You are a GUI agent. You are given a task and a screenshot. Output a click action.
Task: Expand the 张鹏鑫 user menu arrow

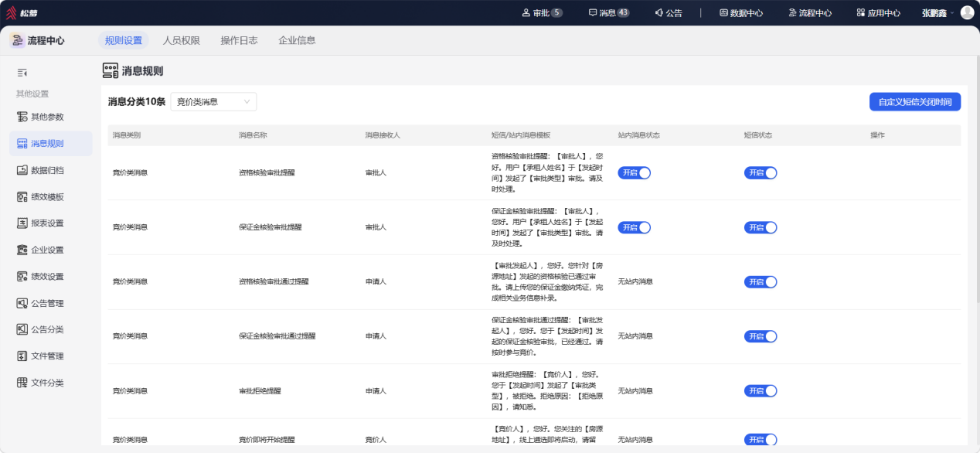click(x=952, y=12)
